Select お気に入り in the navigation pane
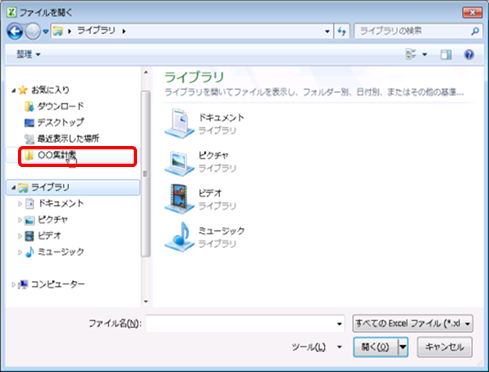Viewport: 489px width, 372px height. click(50, 90)
